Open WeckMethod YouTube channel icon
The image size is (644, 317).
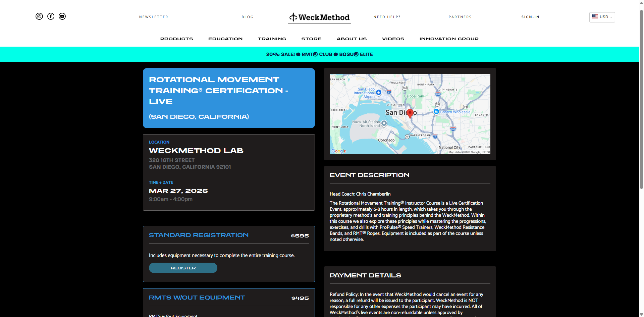pyautogui.click(x=62, y=16)
